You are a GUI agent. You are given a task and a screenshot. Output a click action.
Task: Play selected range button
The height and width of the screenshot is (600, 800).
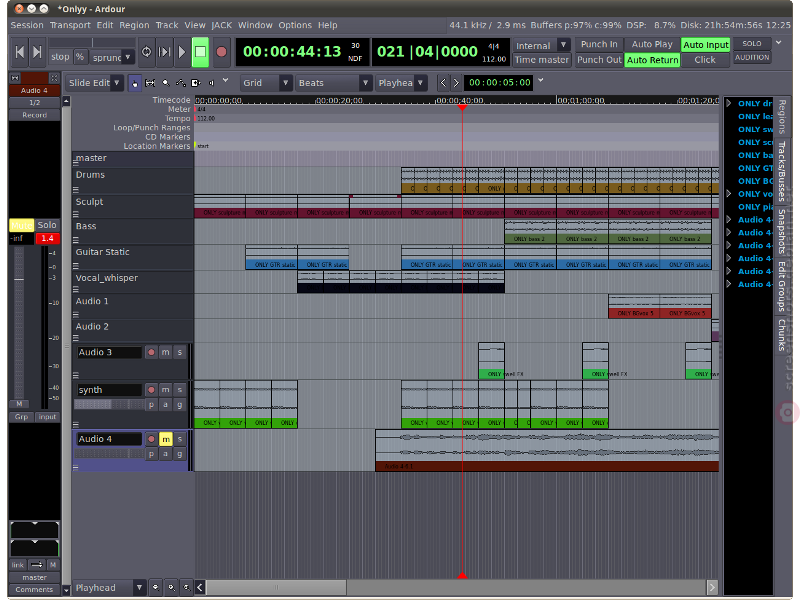[164, 52]
